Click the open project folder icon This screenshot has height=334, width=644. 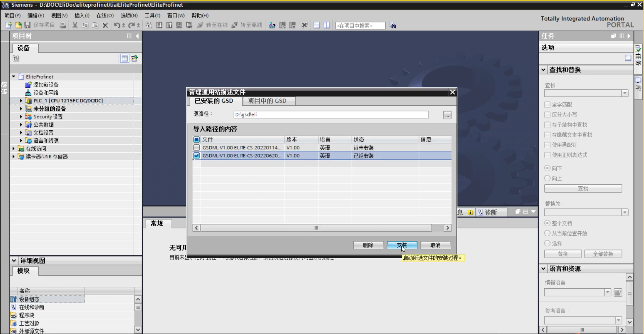click(18, 25)
